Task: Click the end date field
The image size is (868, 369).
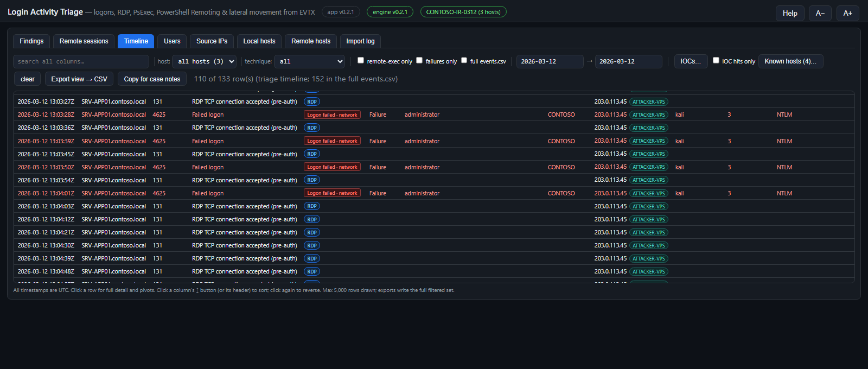Action: [628, 61]
